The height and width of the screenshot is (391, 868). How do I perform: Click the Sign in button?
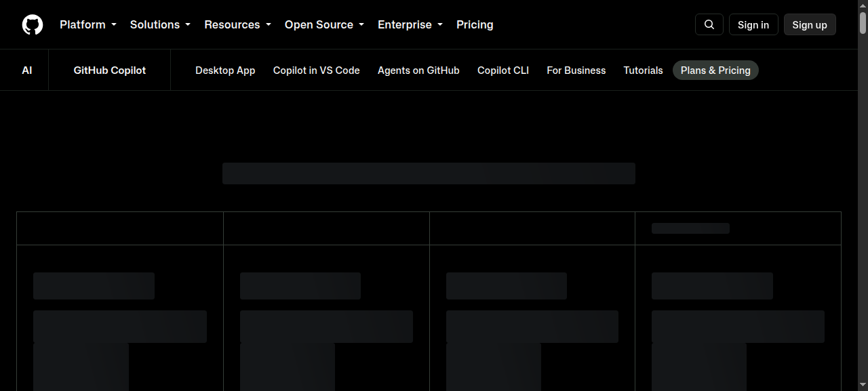click(x=753, y=24)
